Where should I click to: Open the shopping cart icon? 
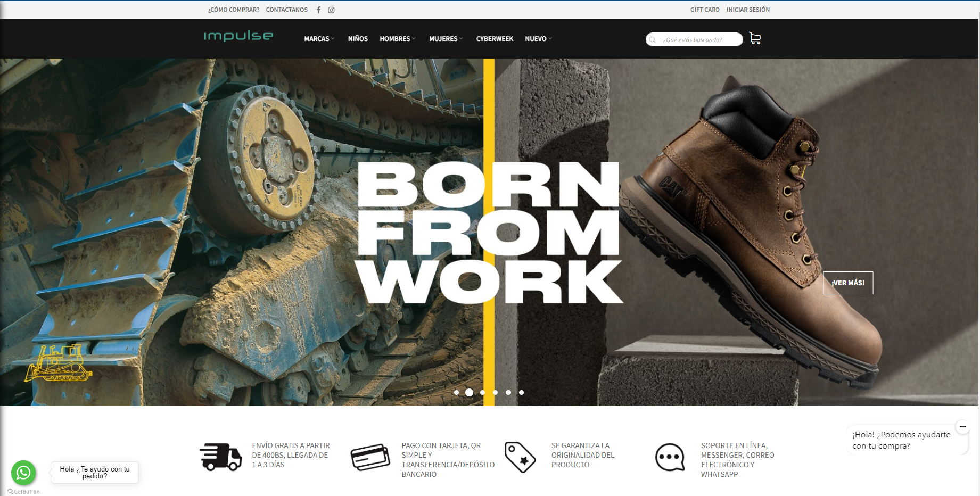pos(755,38)
